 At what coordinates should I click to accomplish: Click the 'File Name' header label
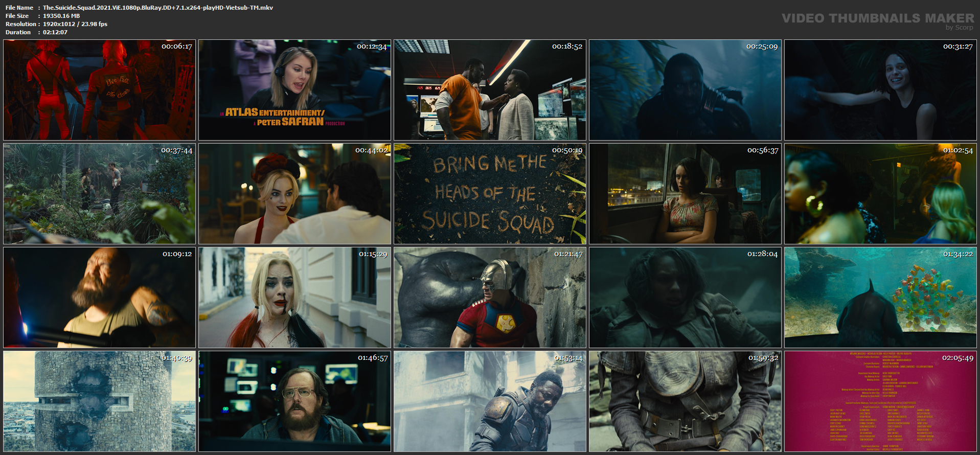tap(19, 8)
